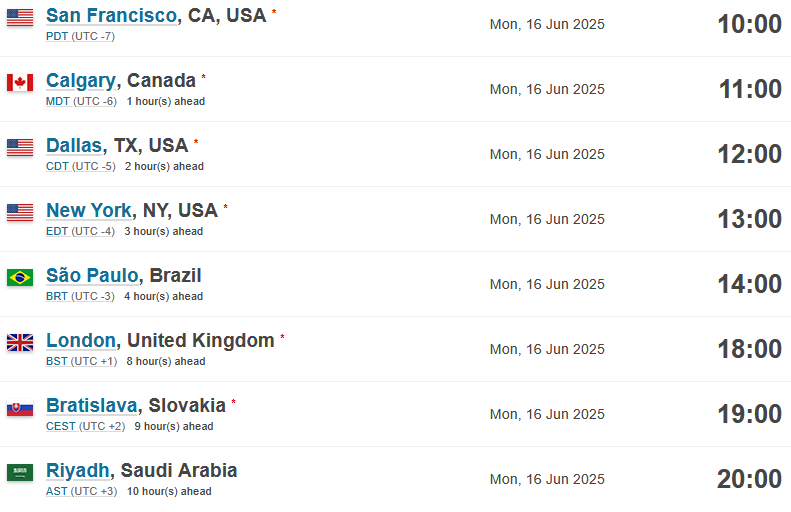Click the USA flag beside San Francisco
791x512 pixels.
pos(20,18)
